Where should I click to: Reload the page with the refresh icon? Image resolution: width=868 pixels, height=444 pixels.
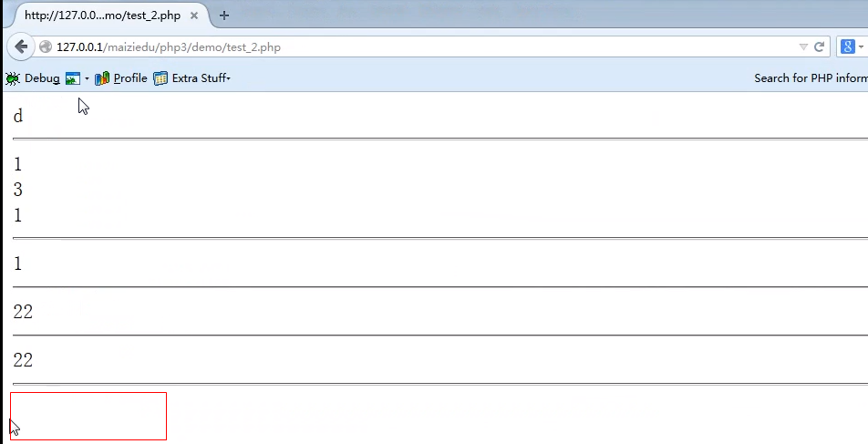(x=820, y=47)
